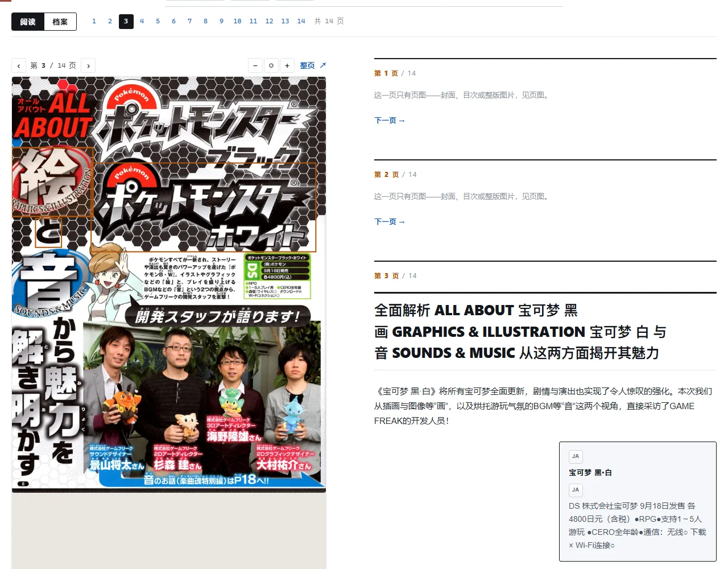Go to page 1 in pagination
Viewport: 728px width, 569px height.
click(x=94, y=21)
